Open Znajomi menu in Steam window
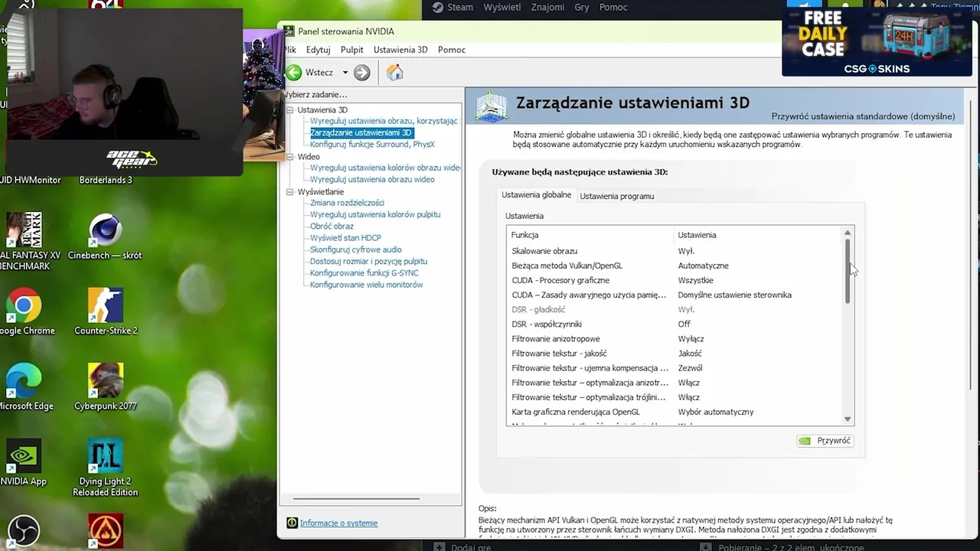The height and width of the screenshot is (551, 980). (547, 8)
